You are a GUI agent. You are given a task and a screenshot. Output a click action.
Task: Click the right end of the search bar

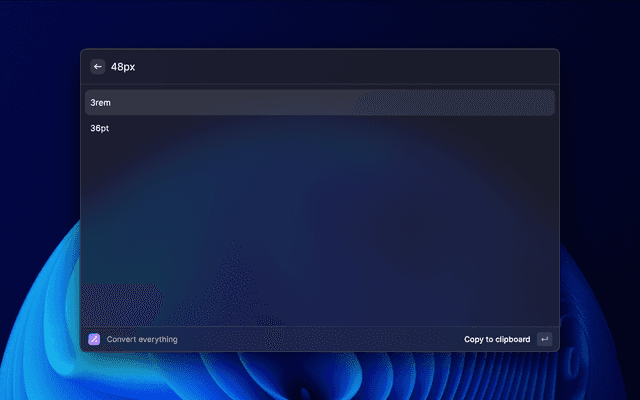(520, 67)
